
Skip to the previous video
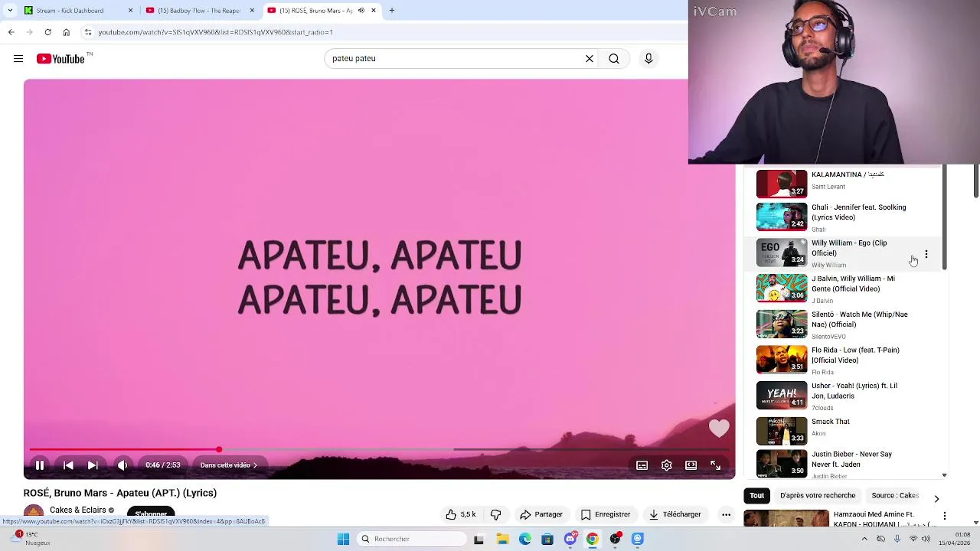pos(68,465)
